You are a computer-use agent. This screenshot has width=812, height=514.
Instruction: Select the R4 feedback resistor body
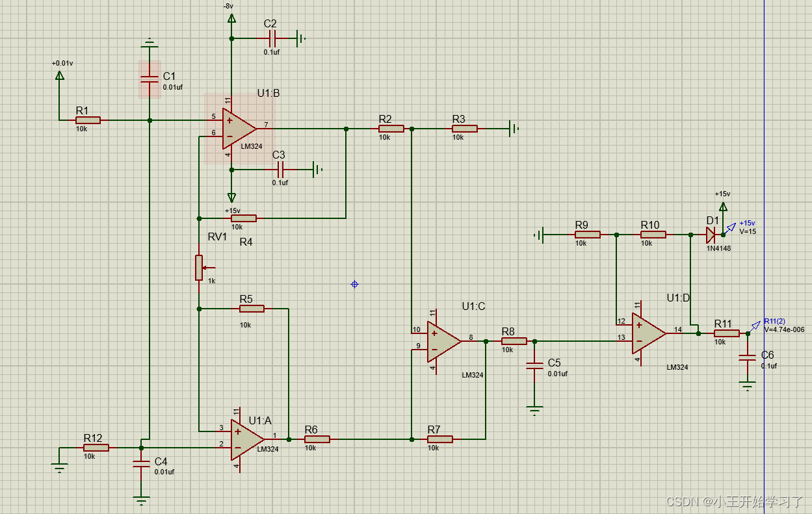pos(244,218)
